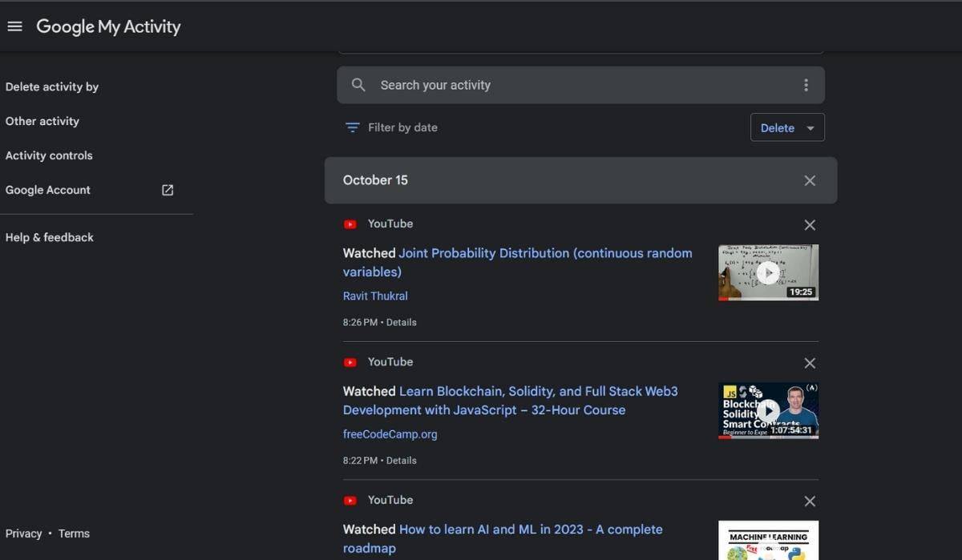Open Google Account link
The image size is (962, 560).
pyautogui.click(x=48, y=190)
